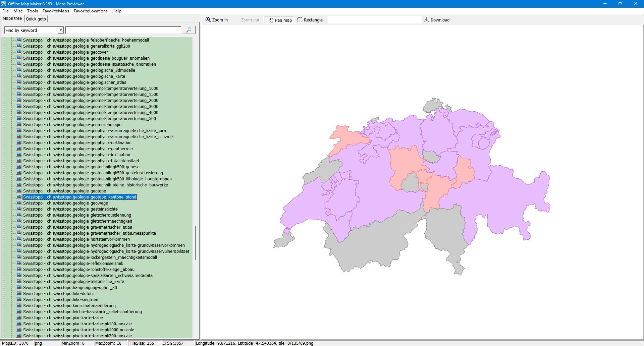644x346 pixels.
Task: Switch to the Maps tree tab
Action: pyautogui.click(x=12, y=18)
